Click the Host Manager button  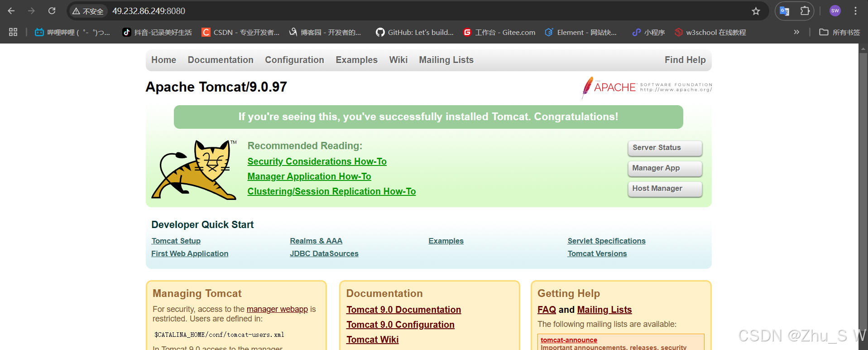[665, 189]
